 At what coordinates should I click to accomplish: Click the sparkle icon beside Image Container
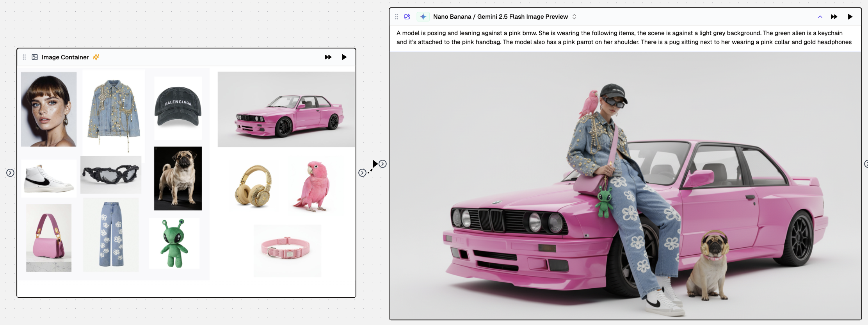click(96, 57)
